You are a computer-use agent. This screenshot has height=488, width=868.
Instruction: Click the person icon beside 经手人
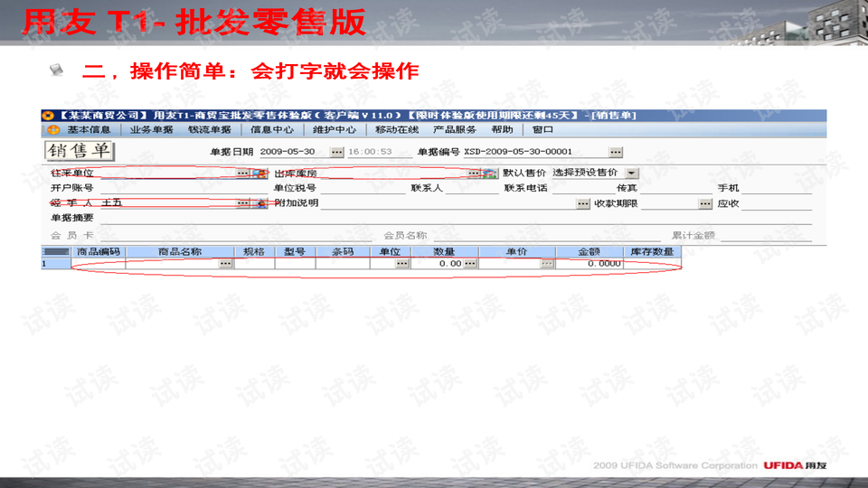point(260,203)
